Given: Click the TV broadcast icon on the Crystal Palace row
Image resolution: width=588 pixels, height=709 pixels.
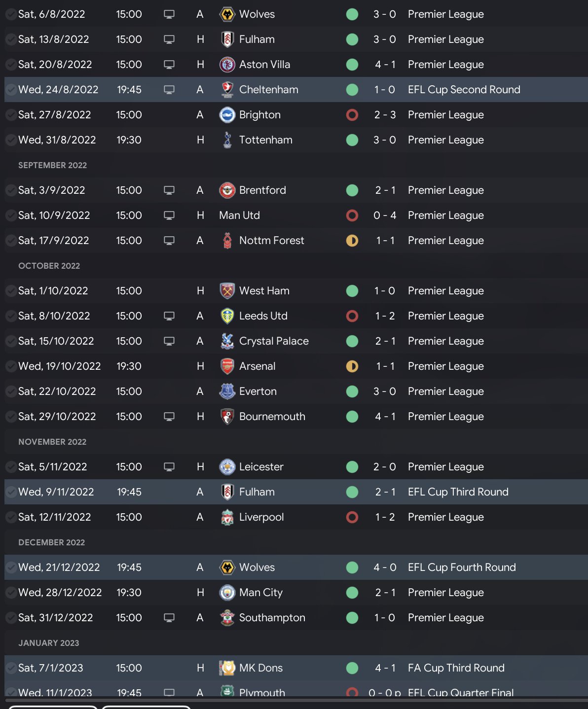Looking at the screenshot, I should pyautogui.click(x=169, y=341).
